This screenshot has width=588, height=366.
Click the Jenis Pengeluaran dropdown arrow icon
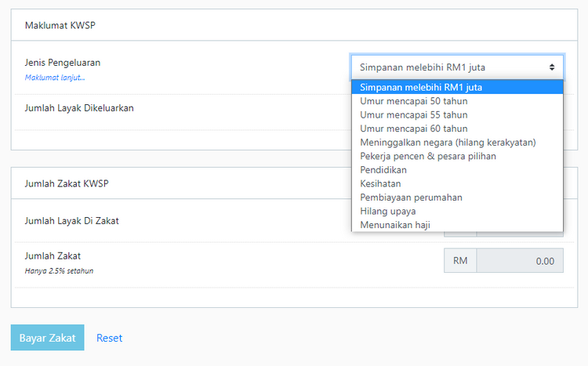pos(552,67)
